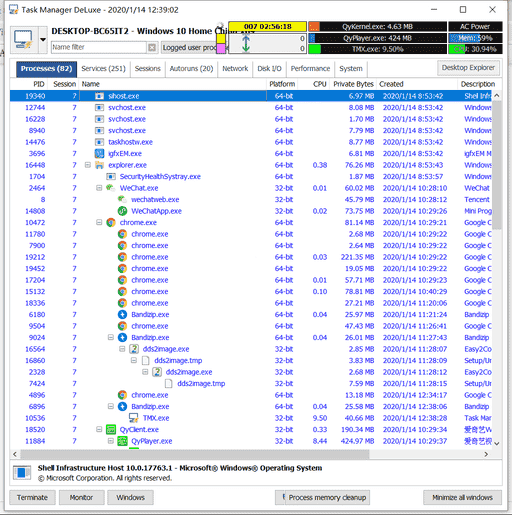Image resolution: width=512 pixels, height=515 pixels.
Task: Collapse the WeChat.exe tree node
Action: pos(99,188)
